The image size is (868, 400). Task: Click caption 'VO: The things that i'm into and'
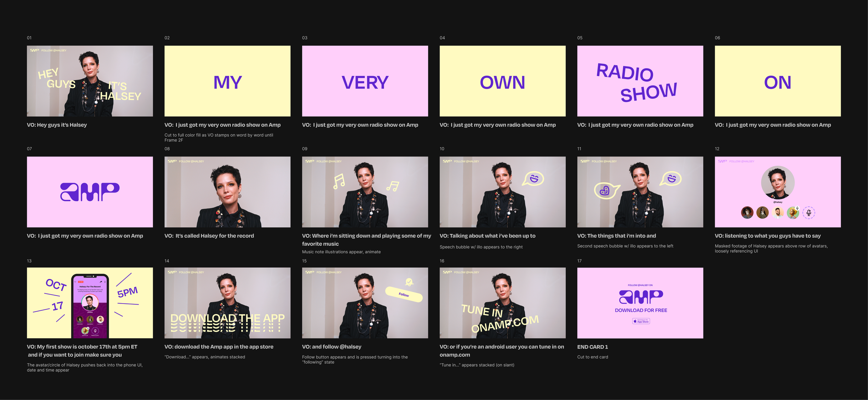617,236
